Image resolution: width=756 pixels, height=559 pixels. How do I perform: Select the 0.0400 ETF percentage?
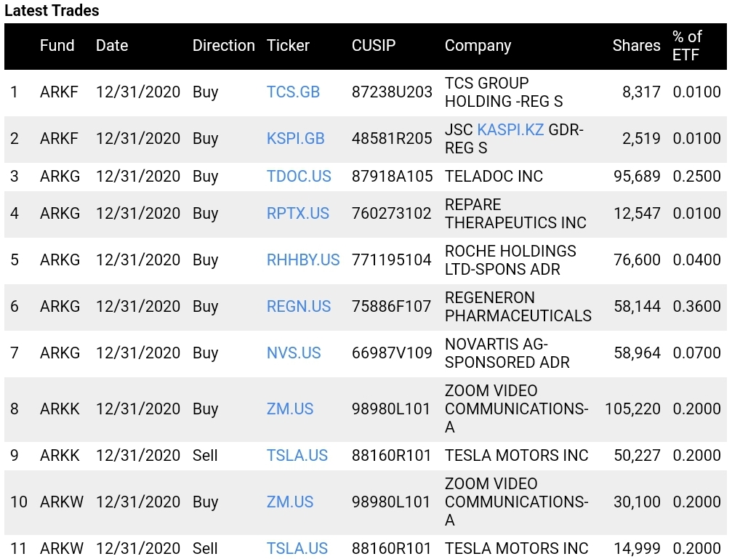coord(696,260)
